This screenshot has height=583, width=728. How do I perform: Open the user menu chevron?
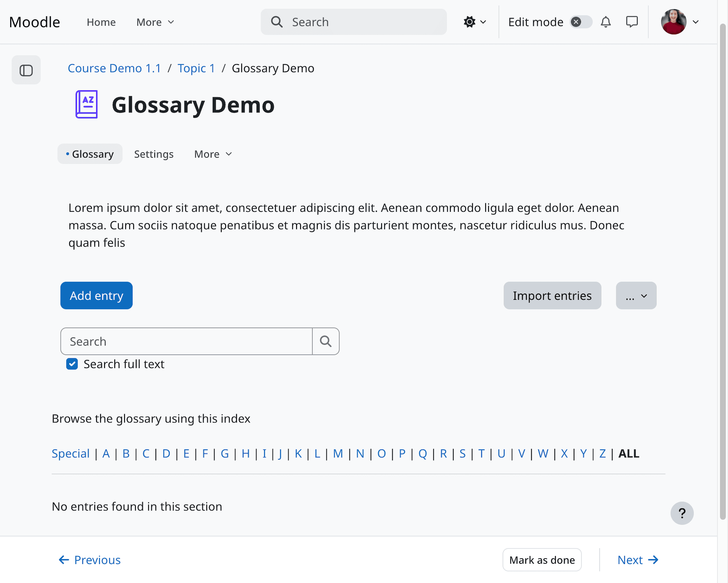pos(696,22)
